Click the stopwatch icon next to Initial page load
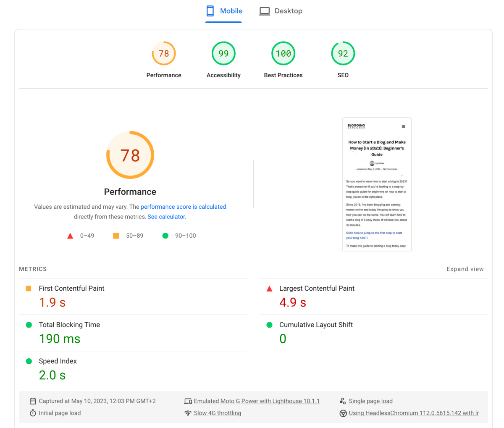Viewport: 504px width, 428px height. [33, 413]
